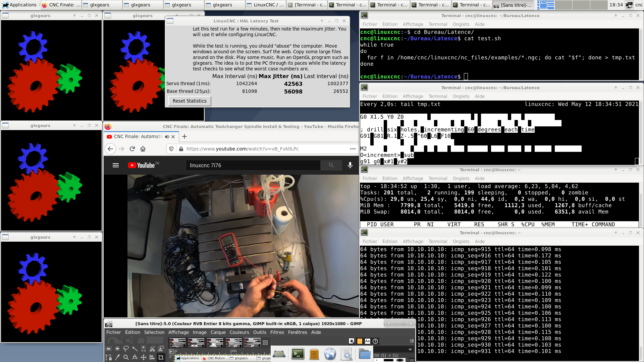Close current GIMP image tab

coord(265,343)
